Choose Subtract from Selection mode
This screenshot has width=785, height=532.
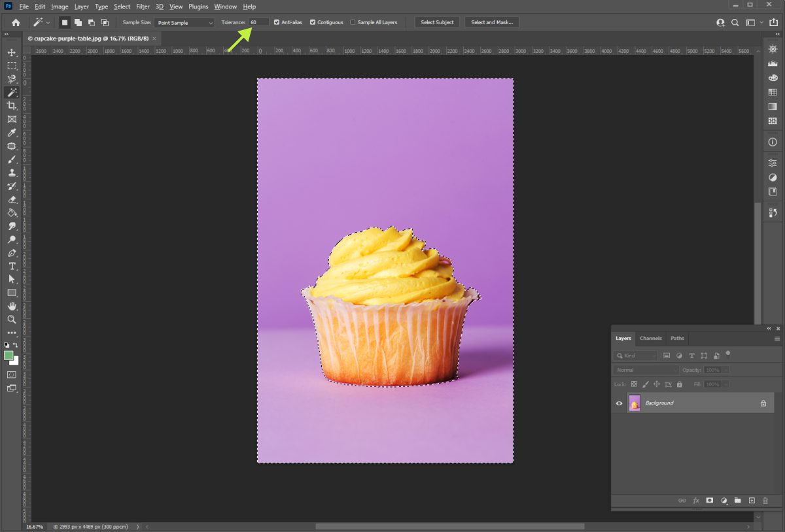click(92, 22)
